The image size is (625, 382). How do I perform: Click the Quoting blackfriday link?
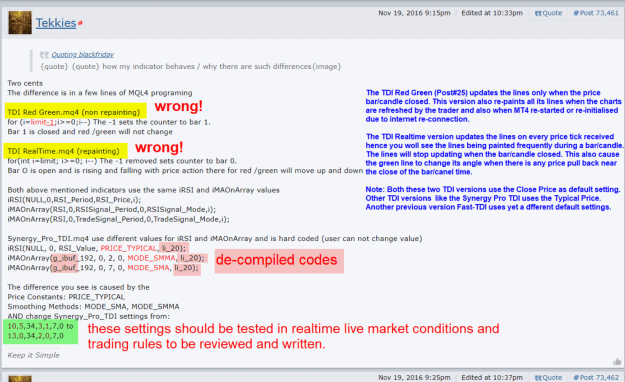(x=83, y=55)
